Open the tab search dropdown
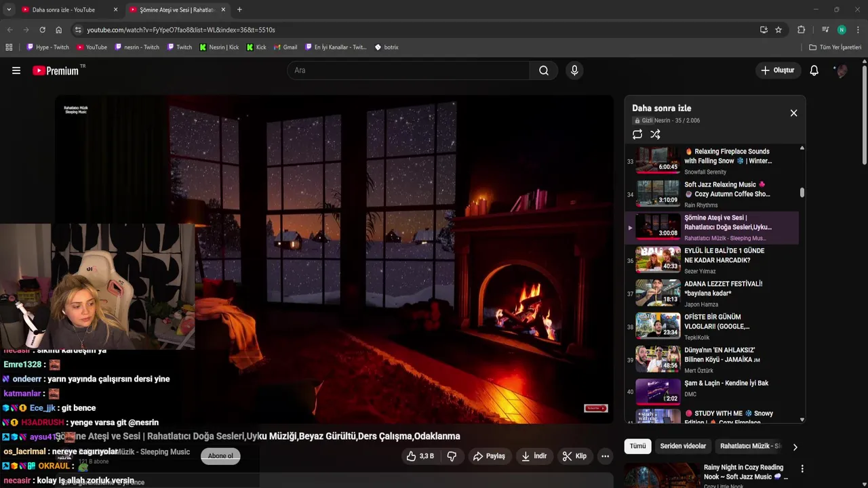The image size is (868, 488). tap(9, 9)
